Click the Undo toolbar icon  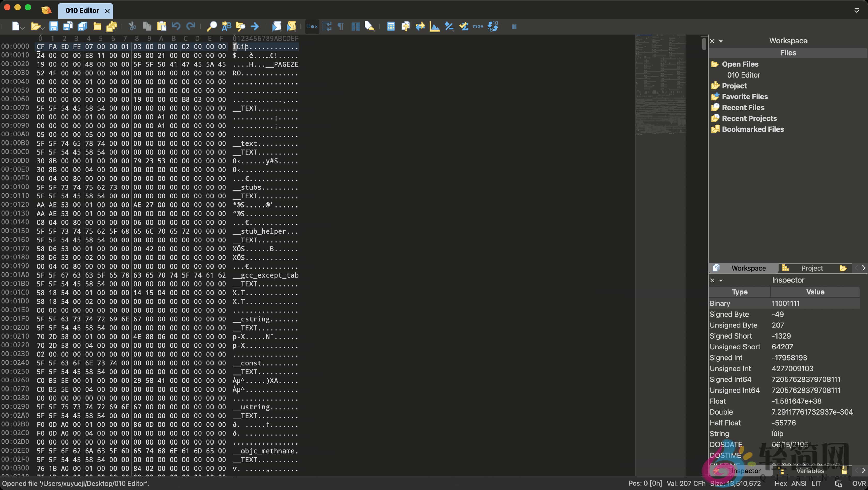click(176, 26)
